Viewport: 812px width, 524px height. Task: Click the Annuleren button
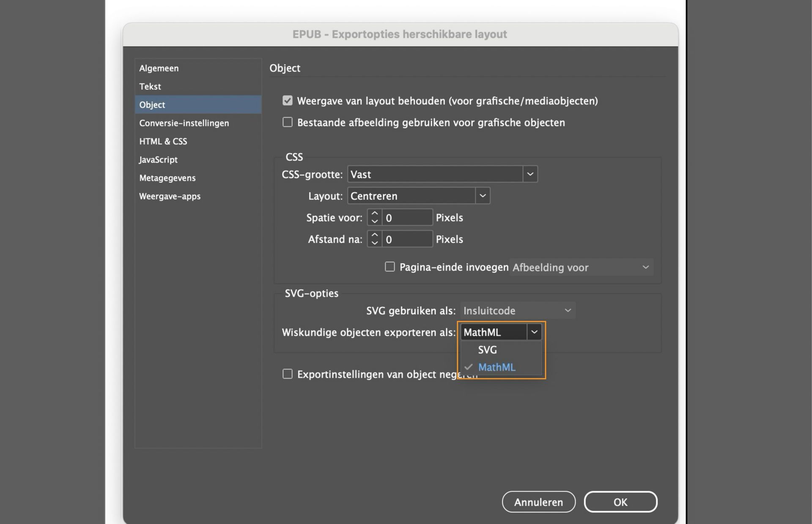coord(538,502)
